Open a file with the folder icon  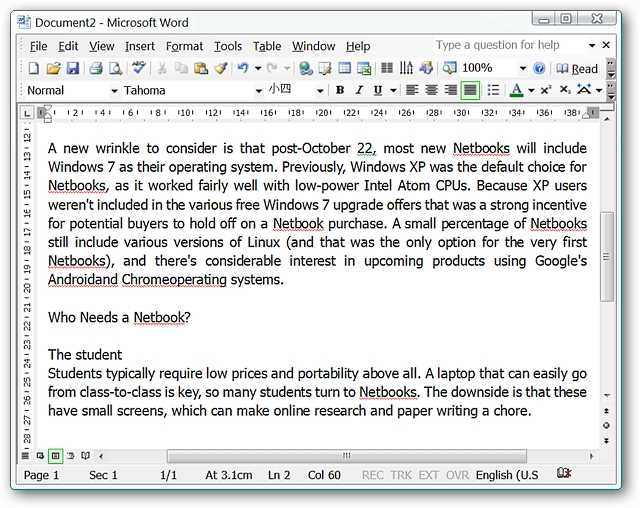click(53, 68)
